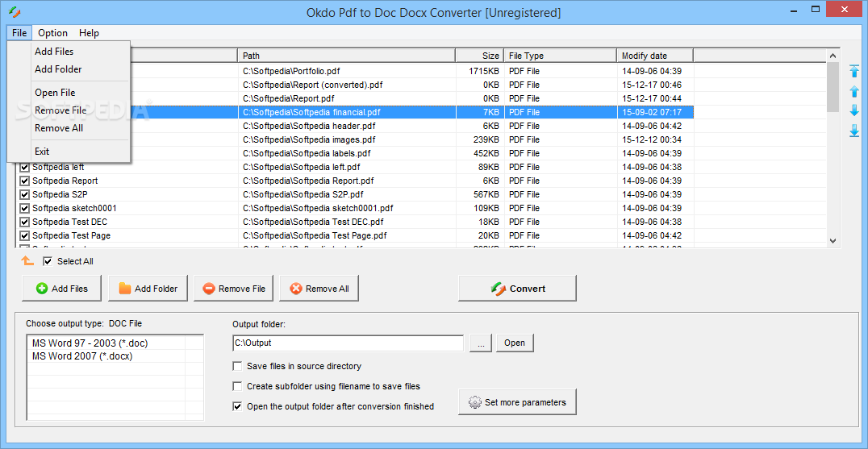Sort list by File Type column header
This screenshot has height=449, width=868.
pyautogui.click(x=561, y=56)
